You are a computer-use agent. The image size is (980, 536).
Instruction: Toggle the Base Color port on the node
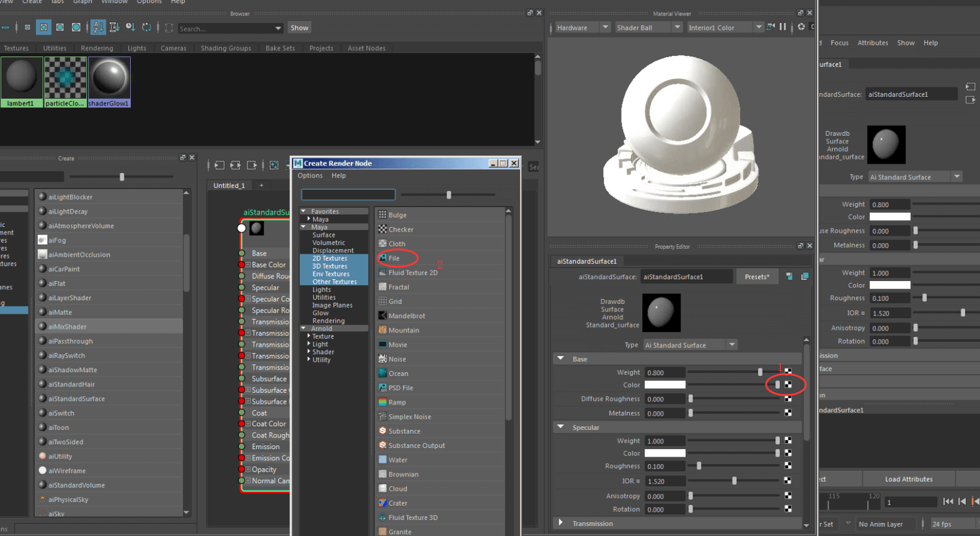coord(242,265)
